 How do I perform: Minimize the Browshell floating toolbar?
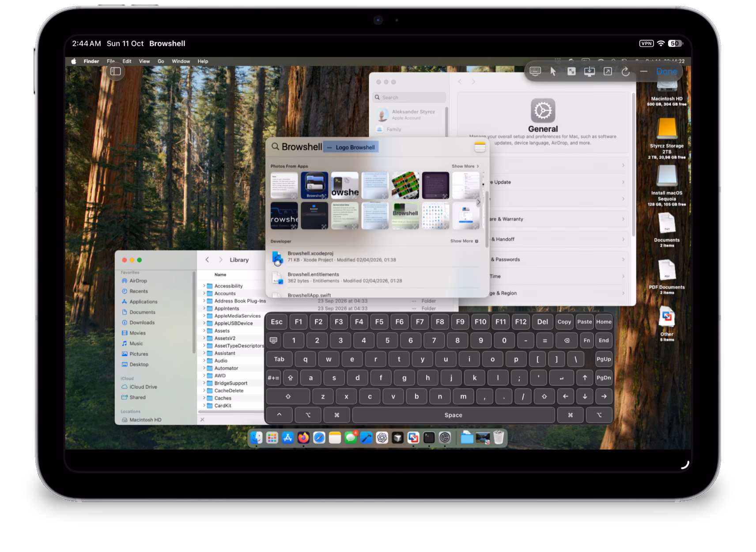point(644,71)
